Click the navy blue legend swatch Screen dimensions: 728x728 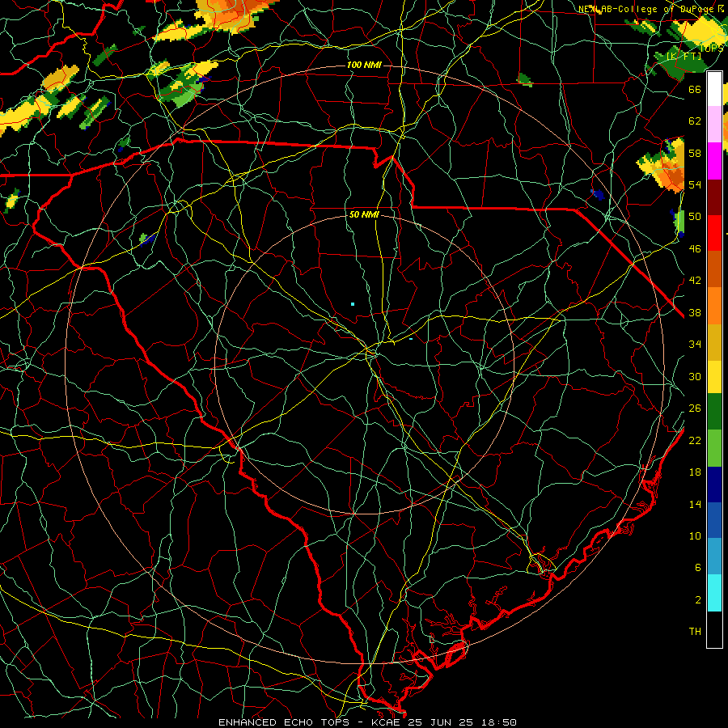pyautogui.click(x=714, y=485)
